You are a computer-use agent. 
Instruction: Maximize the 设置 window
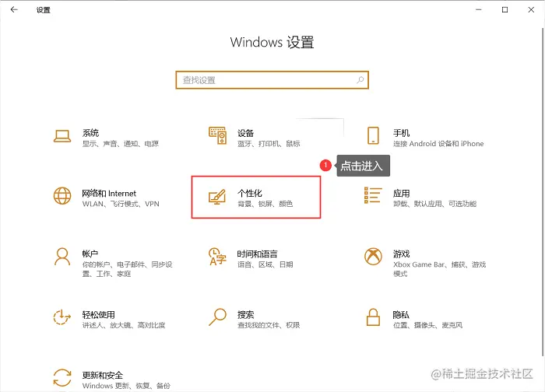505,9
